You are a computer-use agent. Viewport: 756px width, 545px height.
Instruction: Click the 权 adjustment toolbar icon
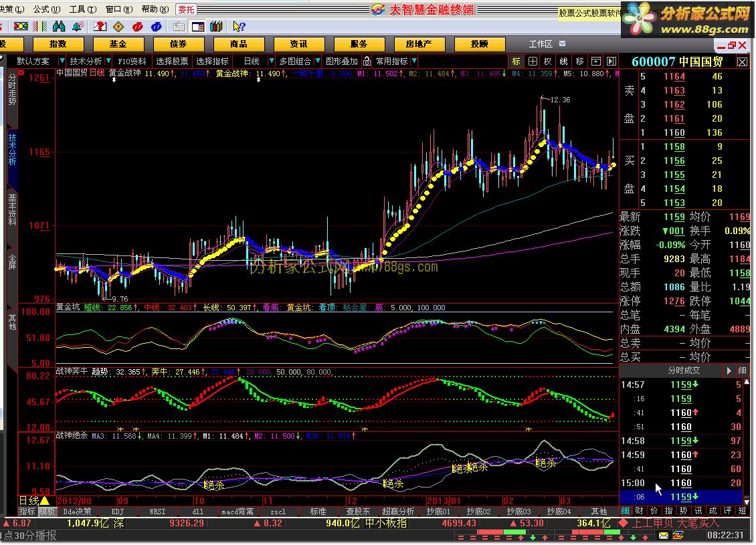click(548, 62)
